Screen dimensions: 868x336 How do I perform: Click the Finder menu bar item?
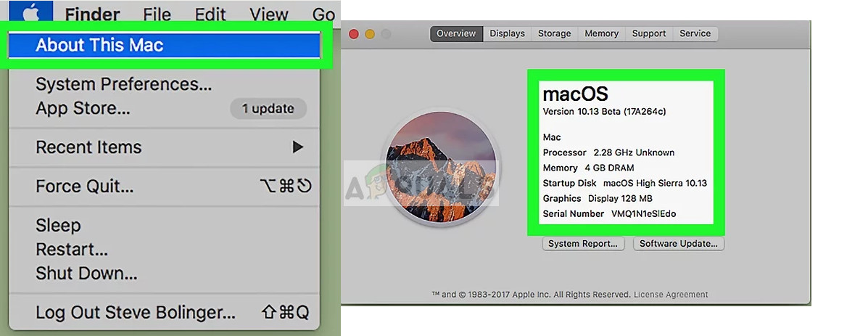pos(91,14)
